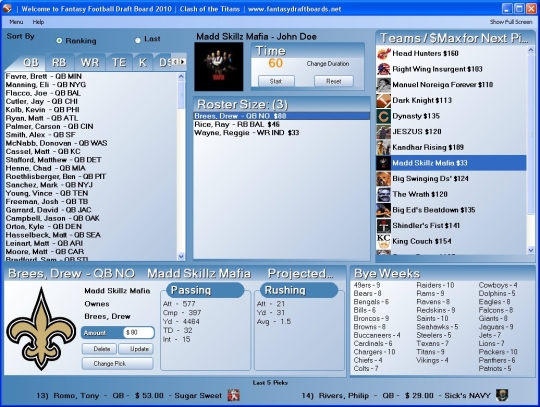Click the Dynasty team logo icon
This screenshot has height=407, width=540.
pos(383,116)
